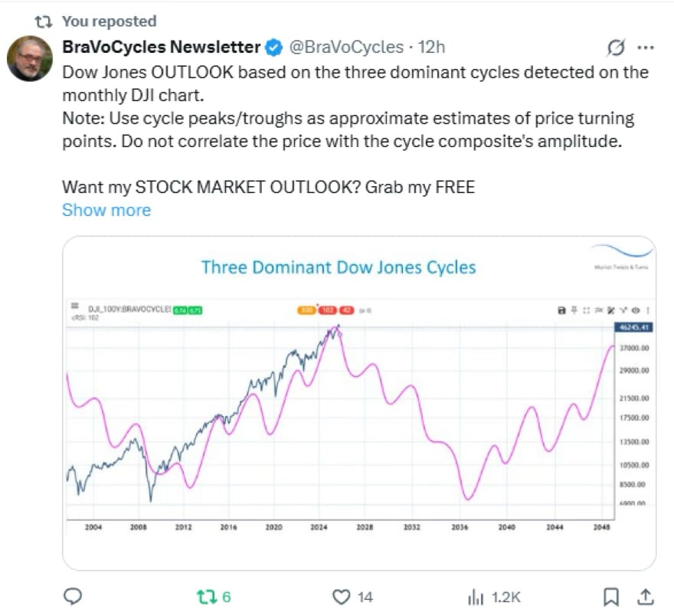This screenshot has height=616, width=674.
Task: Click the BraVoCycles profile avatar
Action: pos(30,58)
